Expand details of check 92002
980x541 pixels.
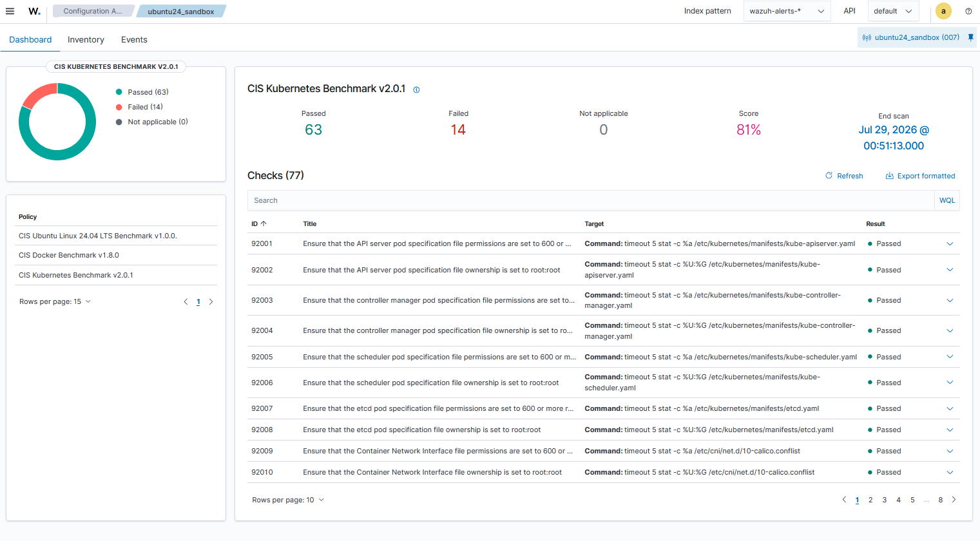[x=950, y=270]
